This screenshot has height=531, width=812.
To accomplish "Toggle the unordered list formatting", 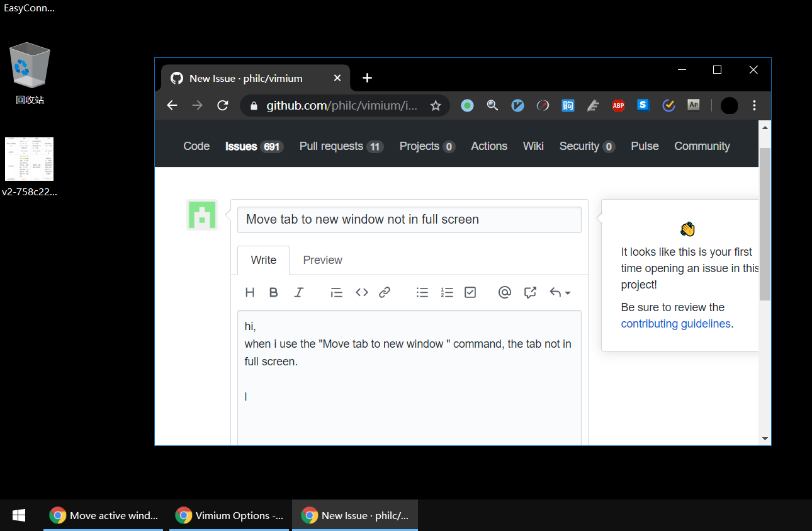I will click(422, 292).
